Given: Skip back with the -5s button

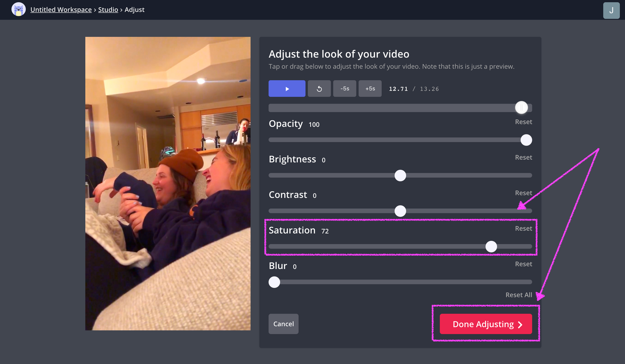Looking at the screenshot, I should tap(344, 89).
